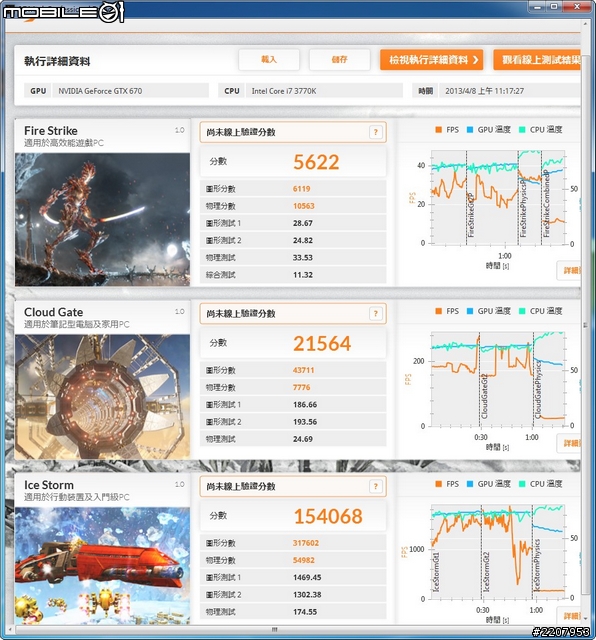Click the FPS orange legend swatch in Fire Strike chart
This screenshot has height=640, width=596.
[439, 130]
